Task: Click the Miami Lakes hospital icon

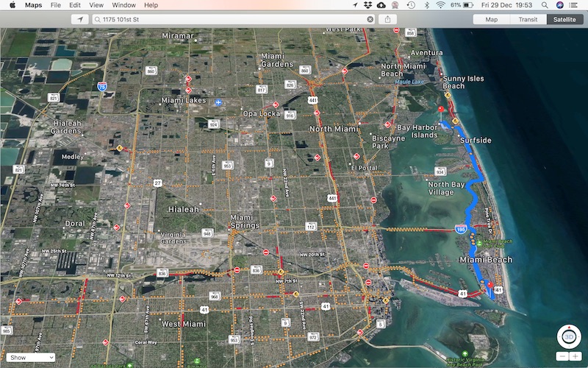Action: coord(218,101)
